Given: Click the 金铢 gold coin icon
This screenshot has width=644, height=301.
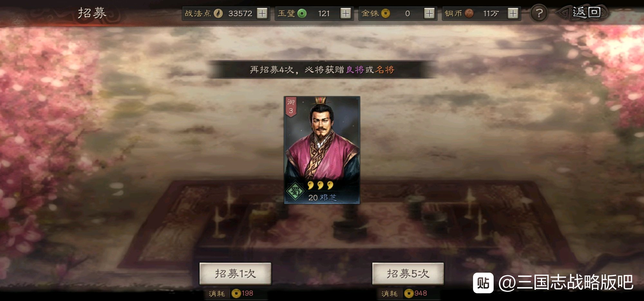Looking at the screenshot, I should pyautogui.click(x=385, y=14).
